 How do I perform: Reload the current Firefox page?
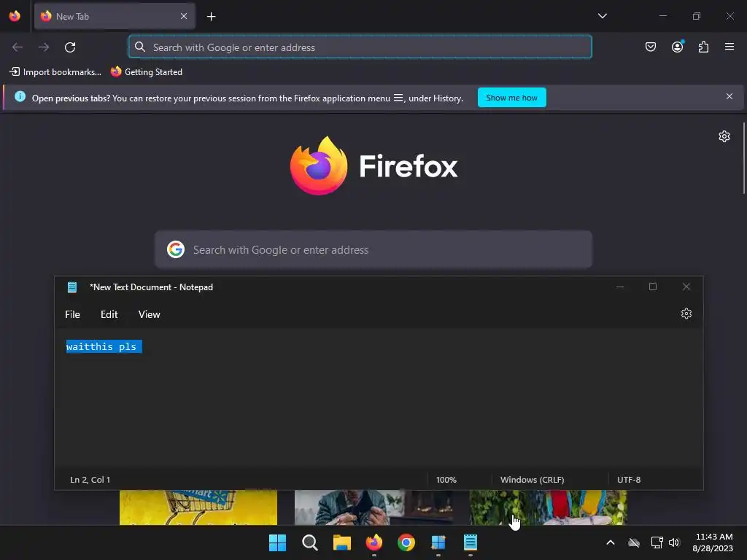click(x=70, y=47)
